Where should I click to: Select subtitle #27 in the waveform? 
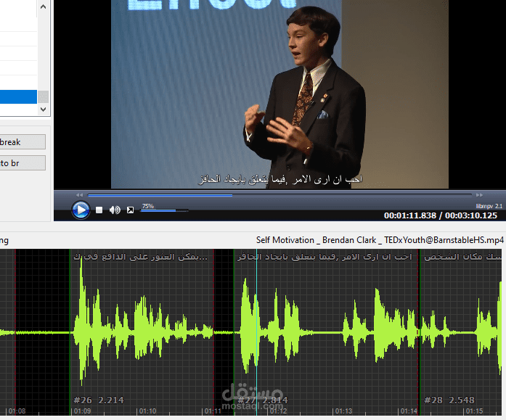pyautogui.click(x=326, y=332)
